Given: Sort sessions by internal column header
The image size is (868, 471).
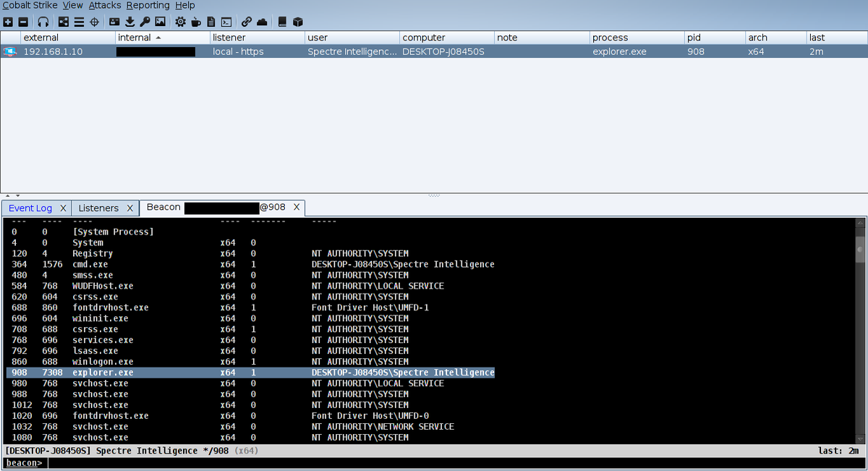Looking at the screenshot, I should tap(162, 37).
